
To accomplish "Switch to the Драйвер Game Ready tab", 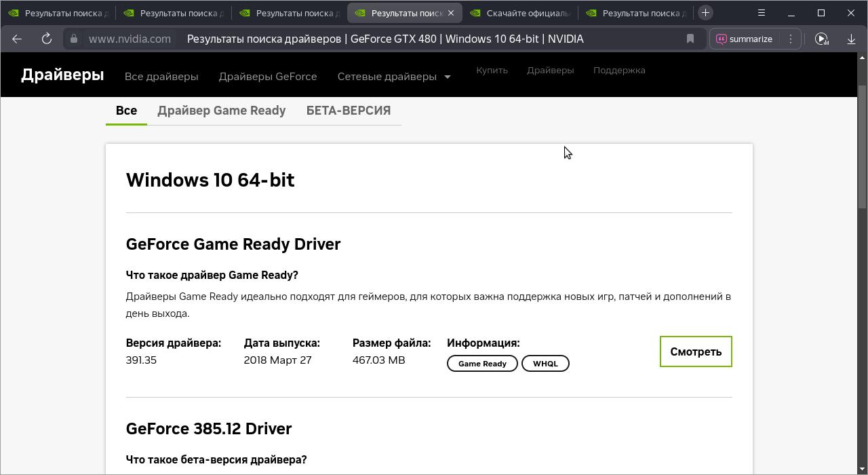I will pos(221,111).
